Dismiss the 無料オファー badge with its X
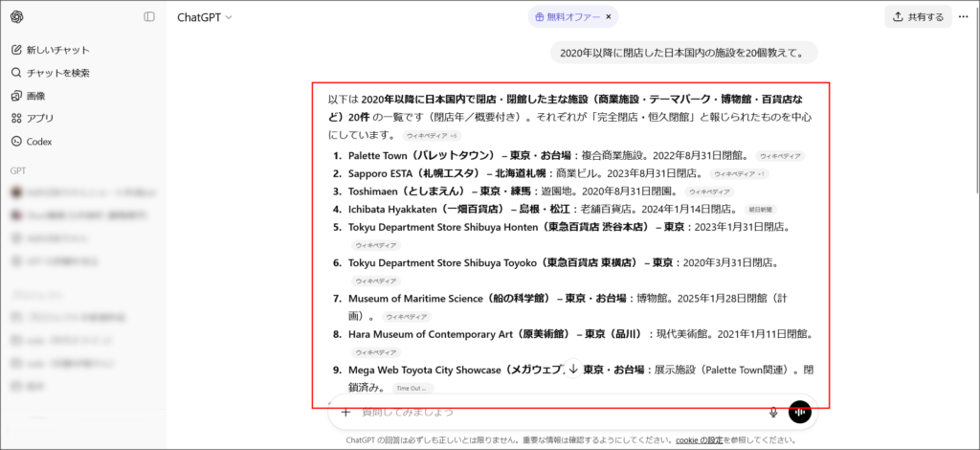This screenshot has width=980, height=450. 608,17
